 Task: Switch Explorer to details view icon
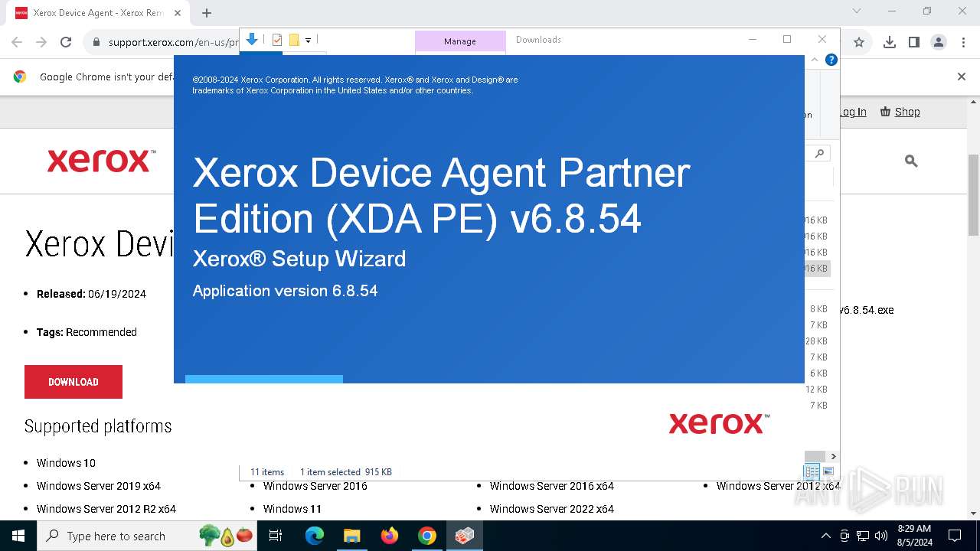812,471
